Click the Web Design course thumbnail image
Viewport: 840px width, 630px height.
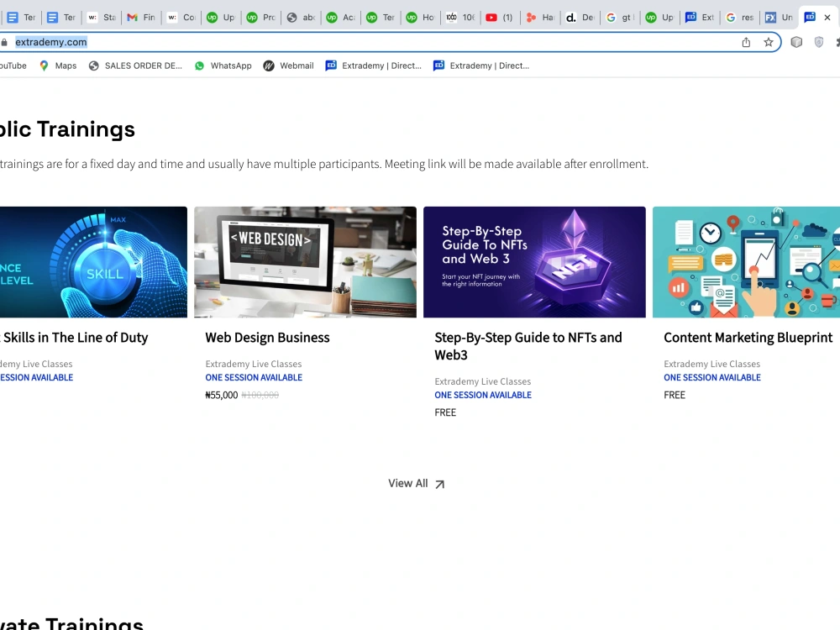(x=306, y=262)
